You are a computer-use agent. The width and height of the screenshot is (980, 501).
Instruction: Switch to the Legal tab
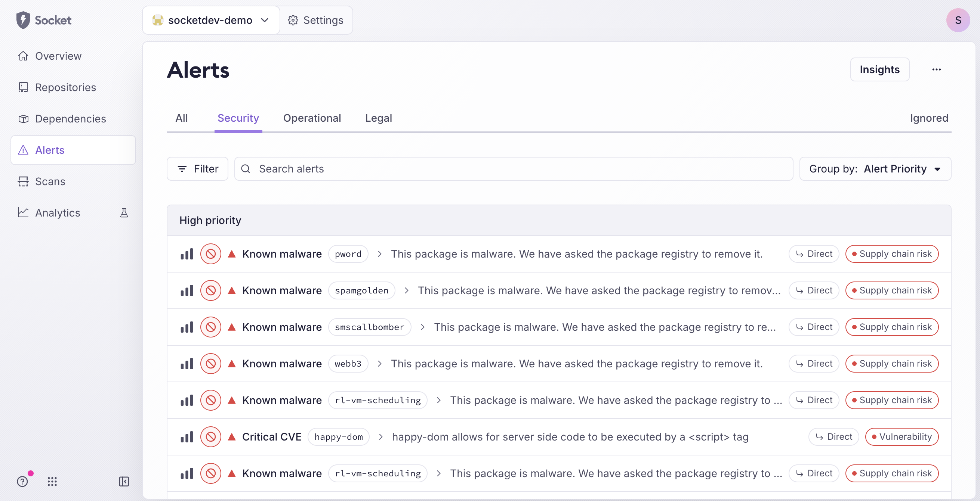point(378,118)
